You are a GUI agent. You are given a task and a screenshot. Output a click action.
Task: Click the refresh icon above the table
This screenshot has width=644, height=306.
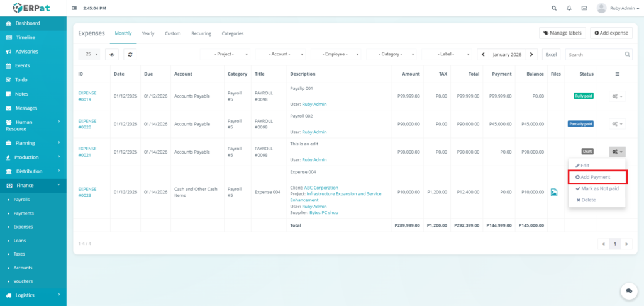130,55
